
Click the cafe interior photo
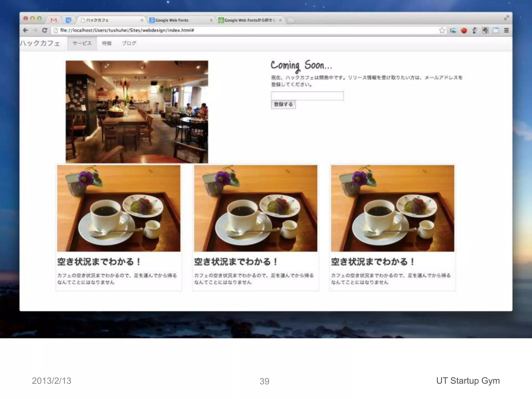(x=137, y=112)
